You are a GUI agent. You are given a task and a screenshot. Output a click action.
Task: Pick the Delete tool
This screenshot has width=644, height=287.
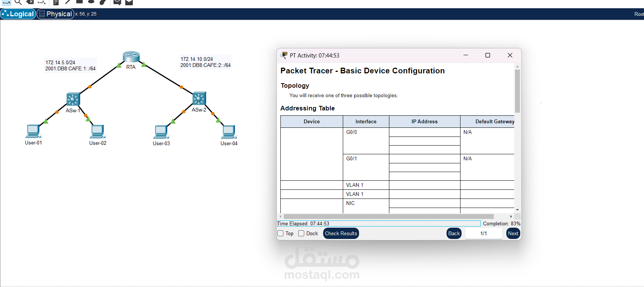coord(30,2)
